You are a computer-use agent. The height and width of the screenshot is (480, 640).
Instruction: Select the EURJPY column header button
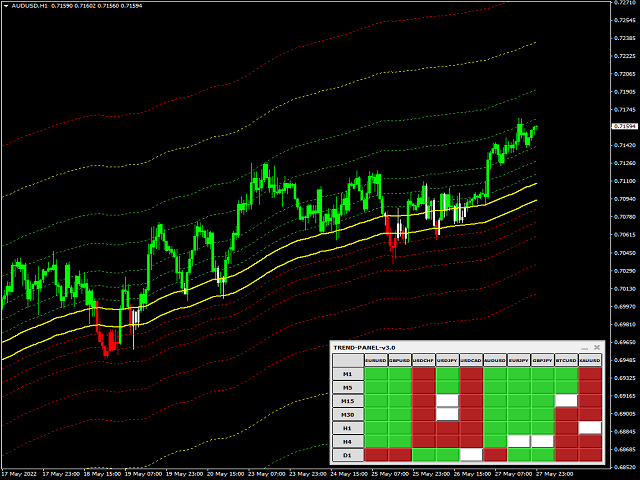519,360
